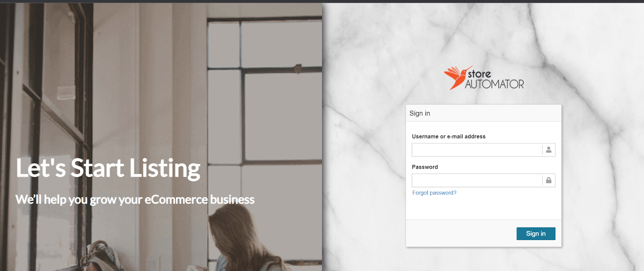The image size is (644, 271).
Task: Click the "store" text in the logo
Action: point(479,74)
